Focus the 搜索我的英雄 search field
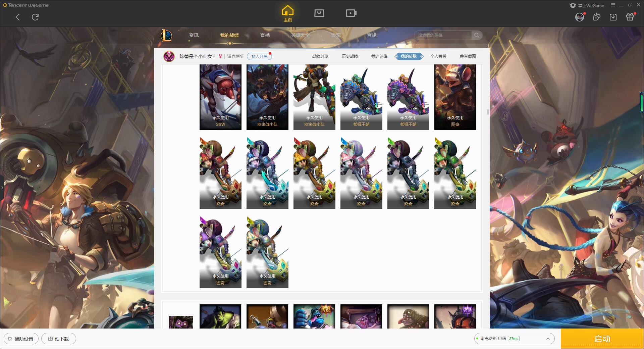Screen dimensions: 644x349 click(443, 35)
